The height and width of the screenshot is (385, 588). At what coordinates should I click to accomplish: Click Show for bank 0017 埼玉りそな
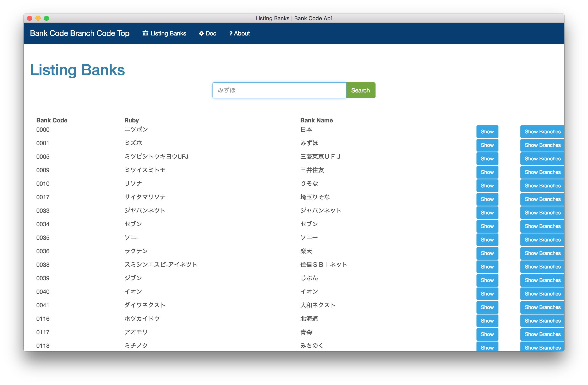point(487,199)
